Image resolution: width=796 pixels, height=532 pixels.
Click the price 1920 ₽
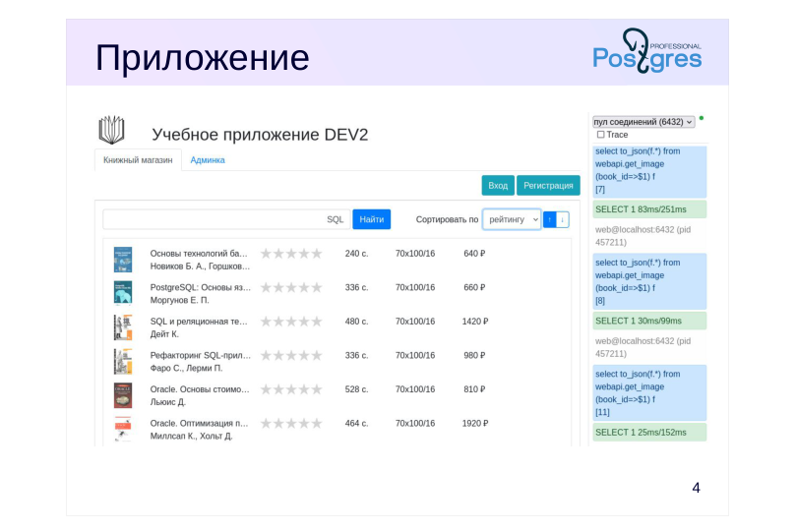(x=475, y=424)
